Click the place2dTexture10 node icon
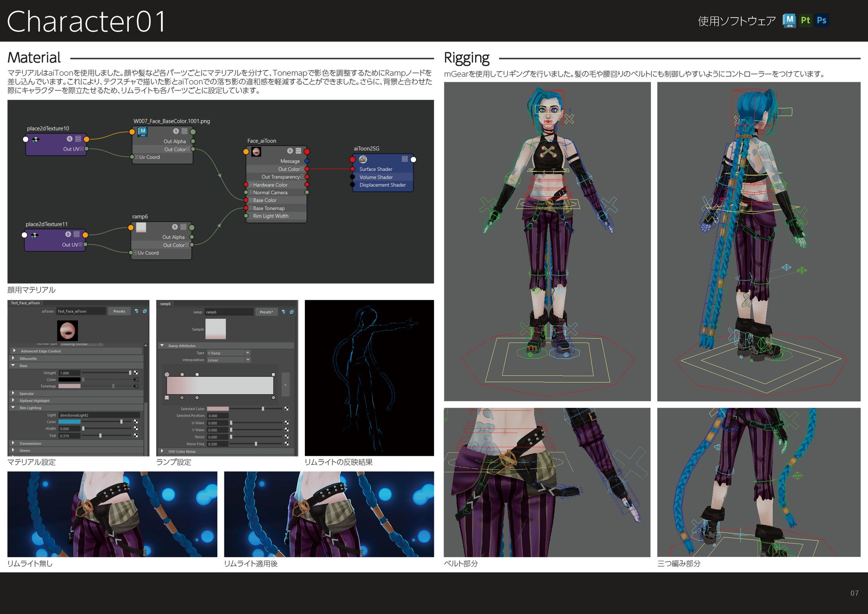The image size is (868, 614). 36,139
